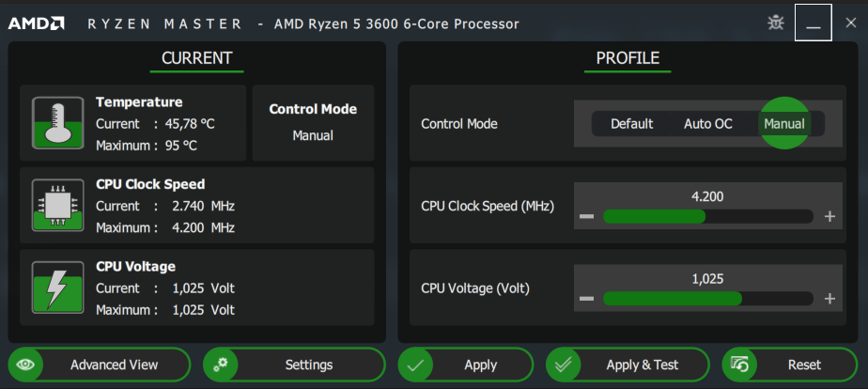Click the CPU Voltage slider bar
The height and width of the screenshot is (389, 868).
[707, 299]
